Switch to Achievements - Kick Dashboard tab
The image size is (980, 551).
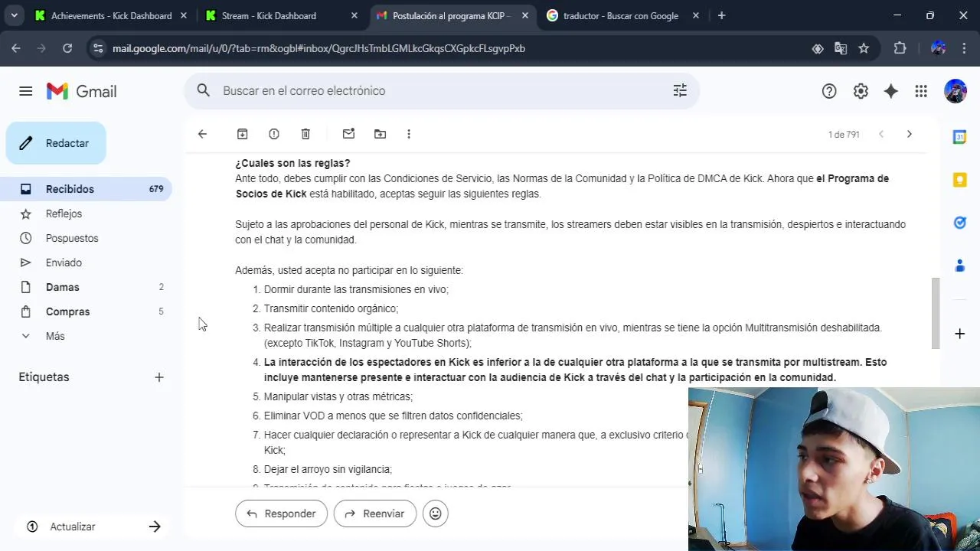[x=111, y=15]
